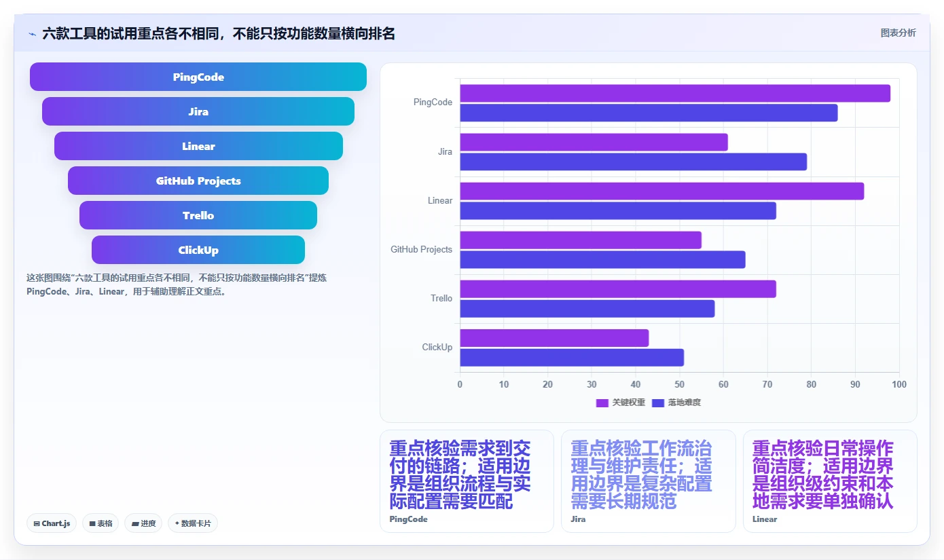
Task: Click PingCode's blue 落地难度 chart bar
Action: click(x=649, y=113)
